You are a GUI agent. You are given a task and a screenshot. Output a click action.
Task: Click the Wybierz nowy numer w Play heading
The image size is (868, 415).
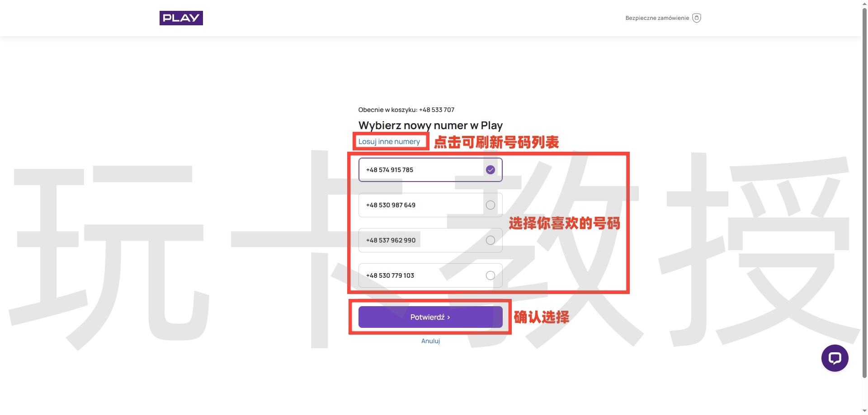coord(430,125)
